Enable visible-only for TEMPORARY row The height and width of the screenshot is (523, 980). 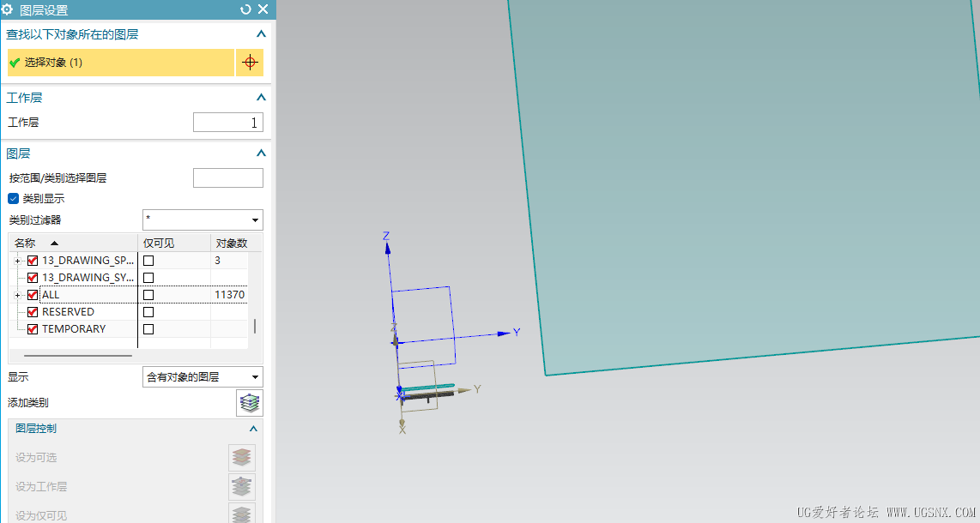coord(148,329)
